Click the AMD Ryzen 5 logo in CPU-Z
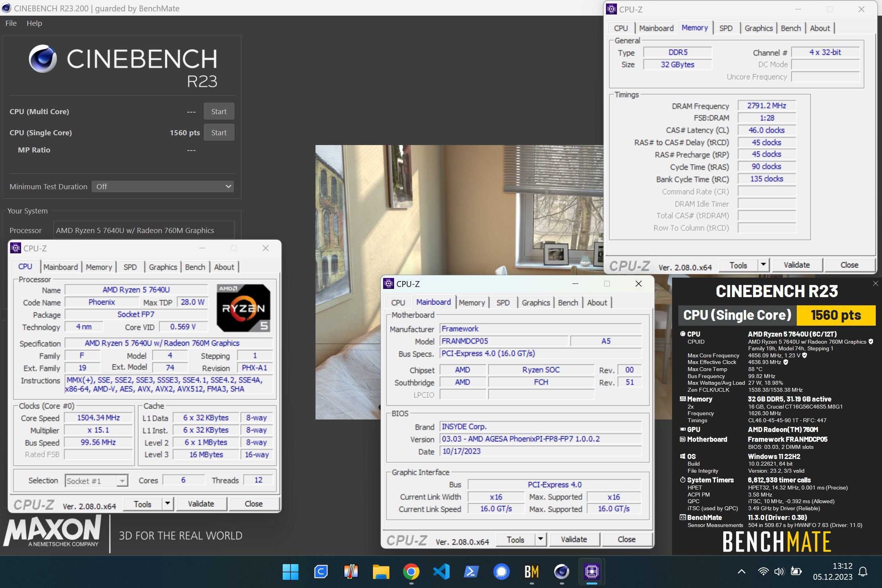The width and height of the screenshot is (882, 588). 244,308
